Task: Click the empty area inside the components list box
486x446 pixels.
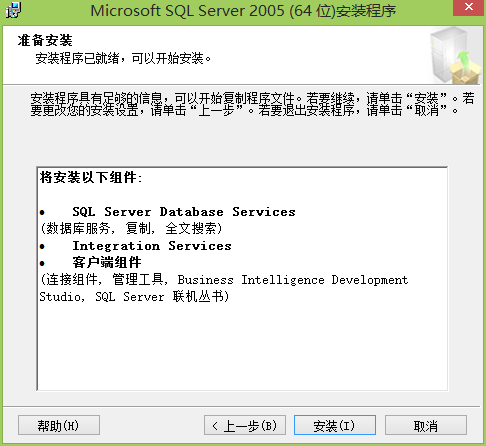Action: (242, 347)
